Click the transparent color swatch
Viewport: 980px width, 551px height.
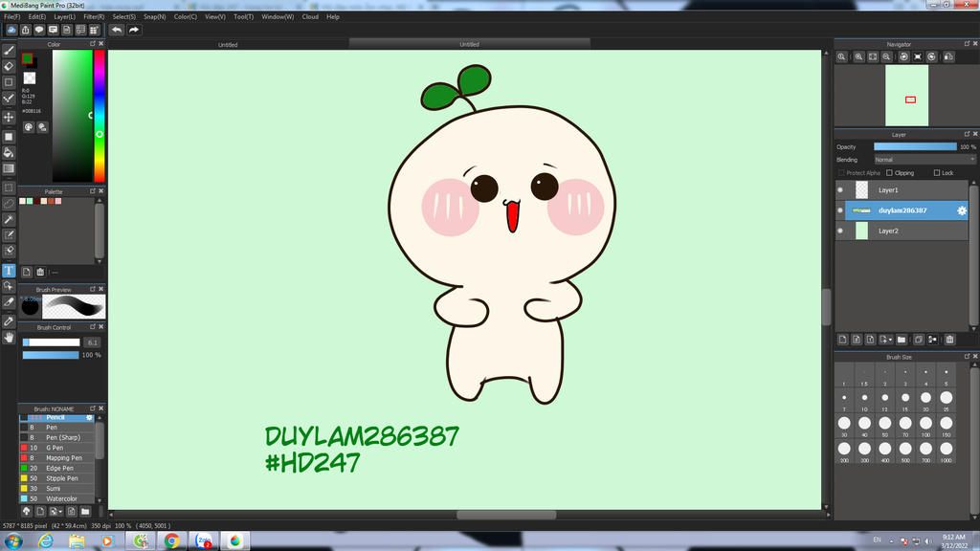coord(30,78)
